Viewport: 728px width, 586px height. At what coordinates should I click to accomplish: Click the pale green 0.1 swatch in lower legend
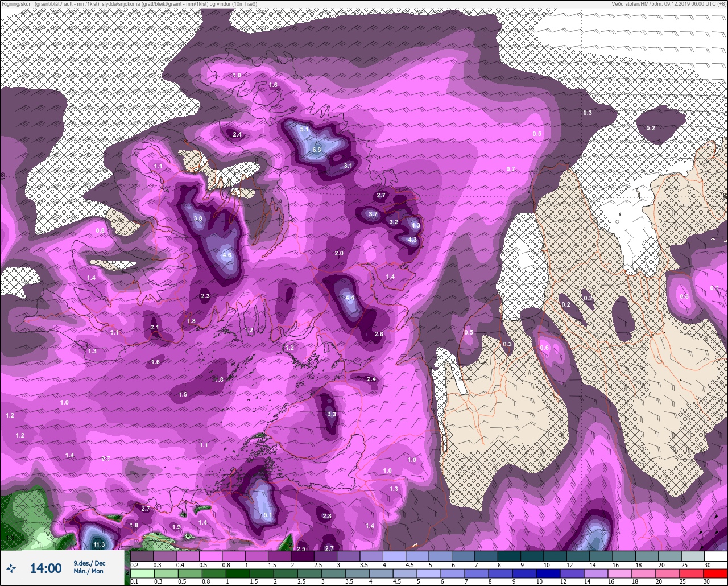142,573
